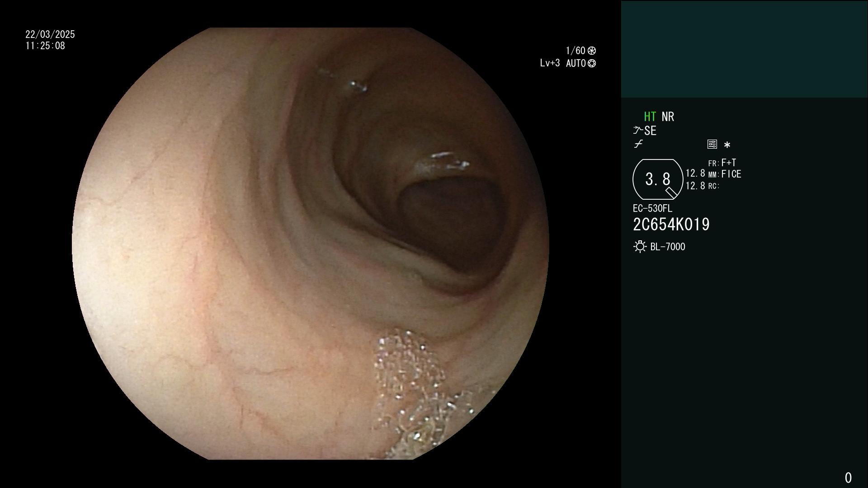Image resolution: width=868 pixels, height=488 pixels.
Task: Open the slider settings icon
Action: (x=712, y=144)
